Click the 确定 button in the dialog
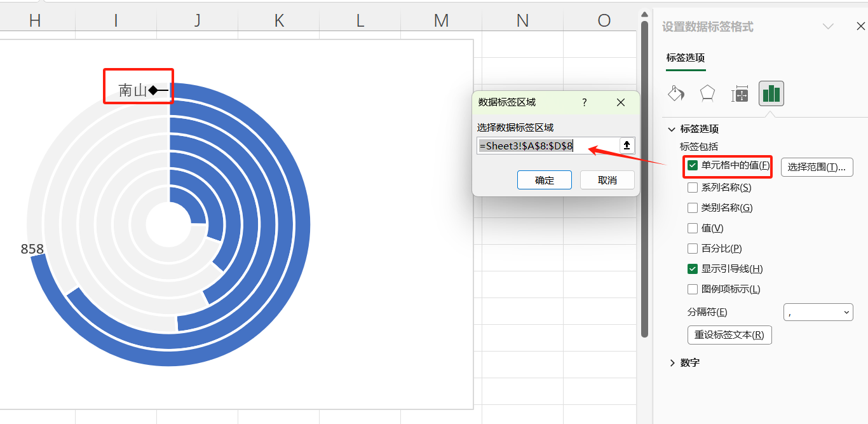This screenshot has height=424, width=868. pyautogui.click(x=544, y=180)
